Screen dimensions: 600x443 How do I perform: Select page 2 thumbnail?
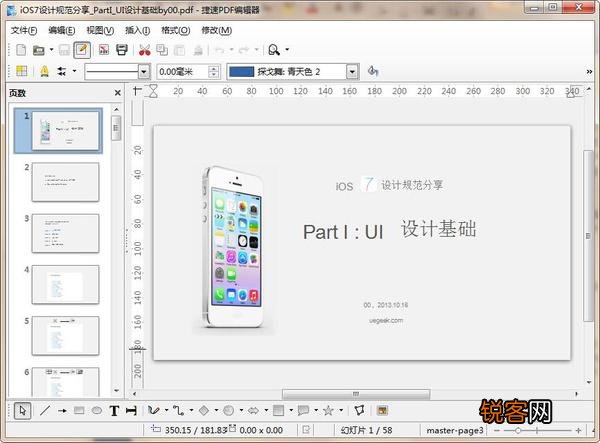(65, 182)
